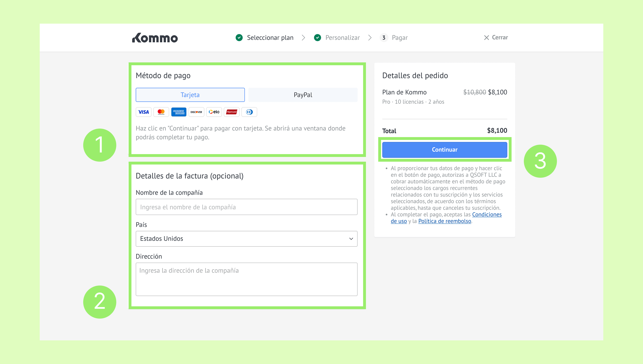Viewport: 643px width, 364px height.
Task: Go back to Personalizar step
Action: click(x=343, y=38)
